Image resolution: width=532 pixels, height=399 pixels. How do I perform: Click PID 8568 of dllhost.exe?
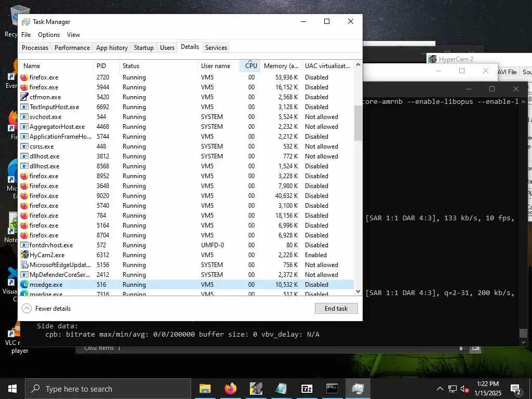coord(103,166)
